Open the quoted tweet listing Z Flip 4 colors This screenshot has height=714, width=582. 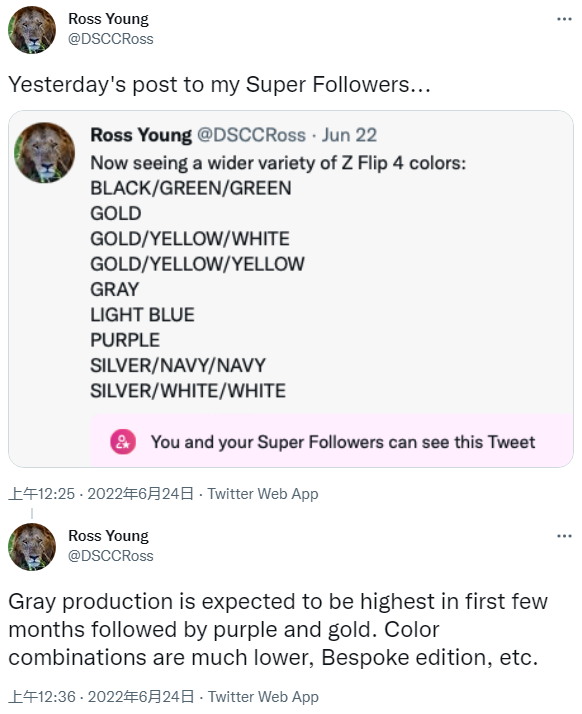click(291, 289)
